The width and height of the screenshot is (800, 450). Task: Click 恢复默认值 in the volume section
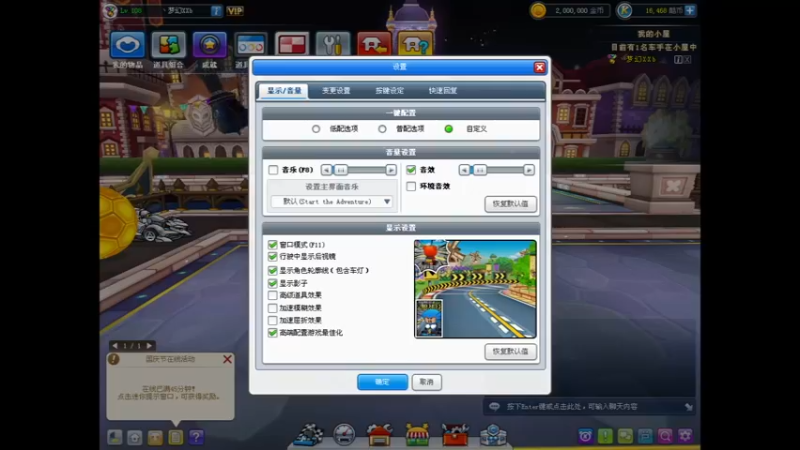(510, 204)
